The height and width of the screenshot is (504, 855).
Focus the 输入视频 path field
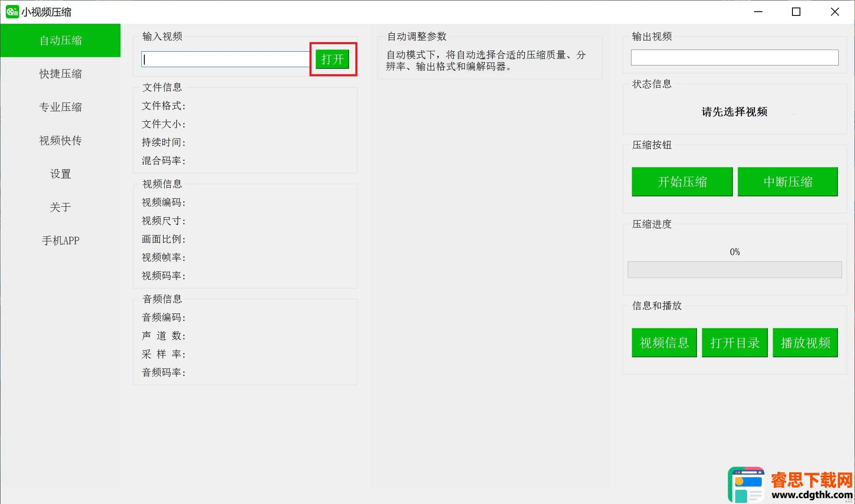click(x=225, y=59)
